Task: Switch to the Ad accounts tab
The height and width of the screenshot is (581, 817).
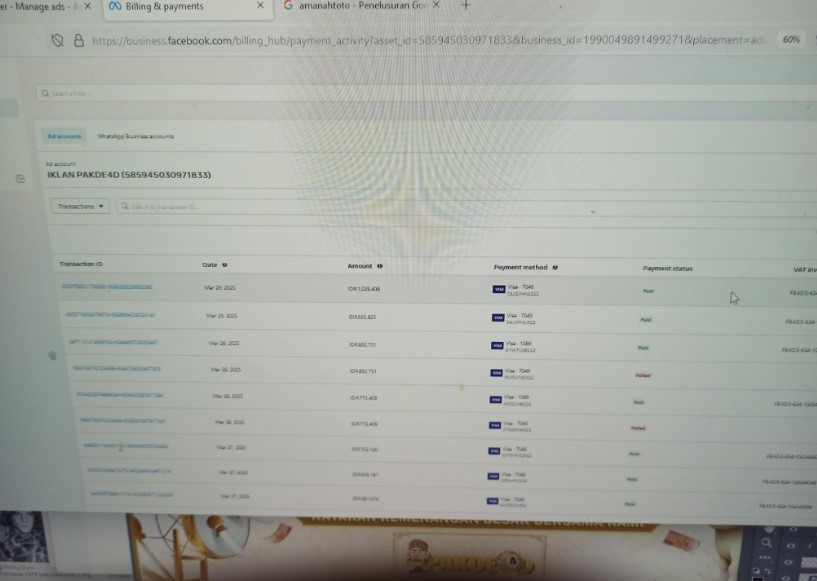Action: pyautogui.click(x=64, y=135)
